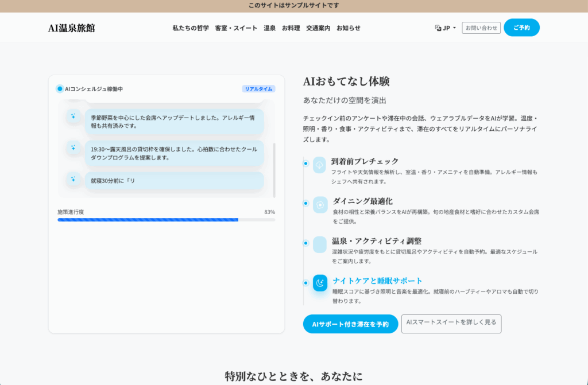
Task: Click the blue status dot beside AIコンシェルジュ稼働中
Action: [60, 89]
